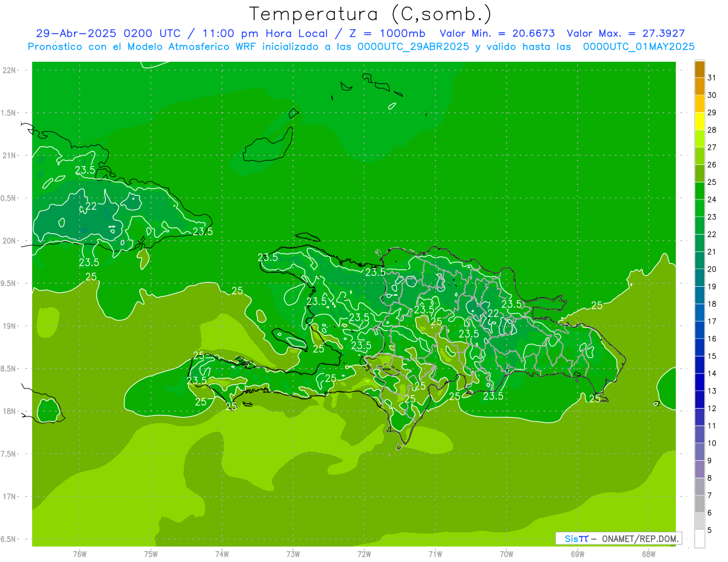Click the "22" contour label over Dominican Republic

click(x=493, y=313)
